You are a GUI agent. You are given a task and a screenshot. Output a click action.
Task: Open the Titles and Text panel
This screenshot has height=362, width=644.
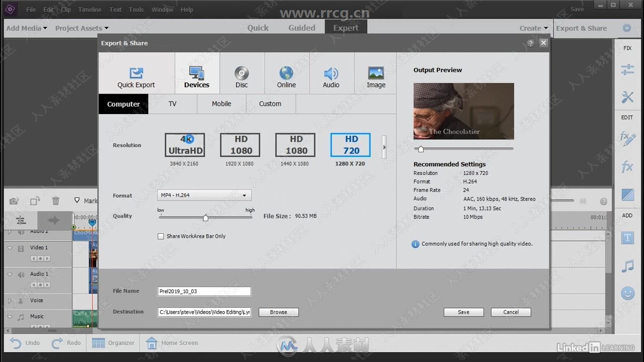coord(627,238)
